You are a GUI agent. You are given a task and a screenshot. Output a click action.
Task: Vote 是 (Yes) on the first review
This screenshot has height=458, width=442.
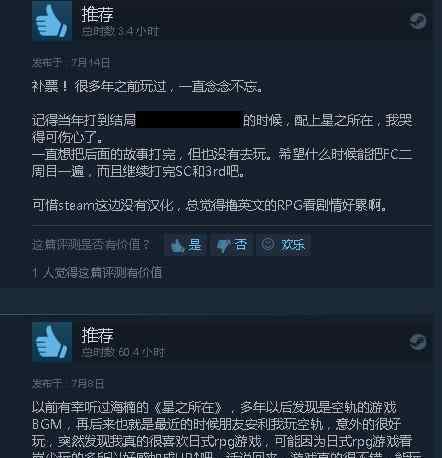(x=186, y=245)
